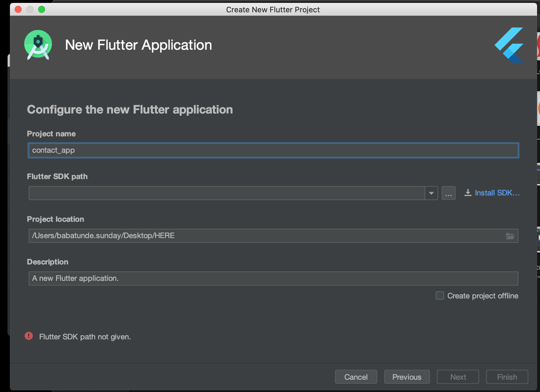Click the Flutter logo icon
540x392 pixels.
pyautogui.click(x=509, y=45)
